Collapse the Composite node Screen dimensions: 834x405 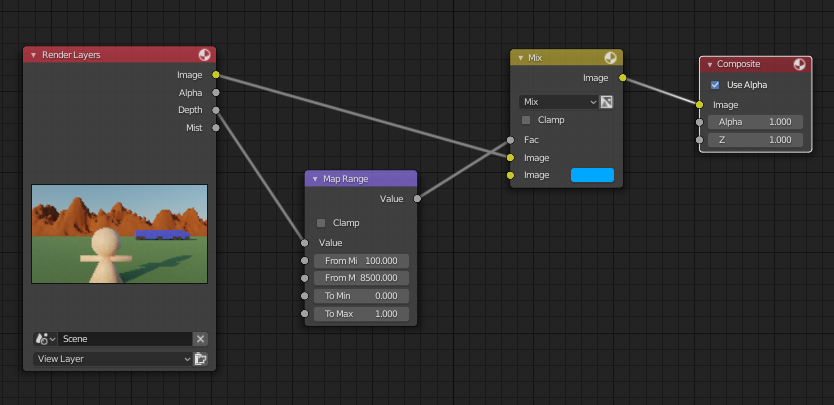(x=710, y=64)
